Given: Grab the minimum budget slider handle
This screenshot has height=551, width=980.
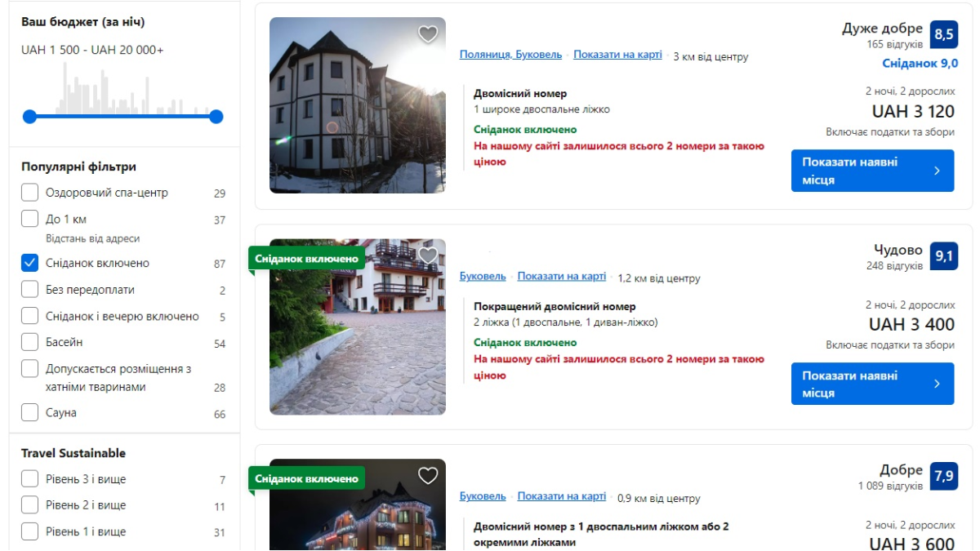Looking at the screenshot, I should [x=30, y=117].
